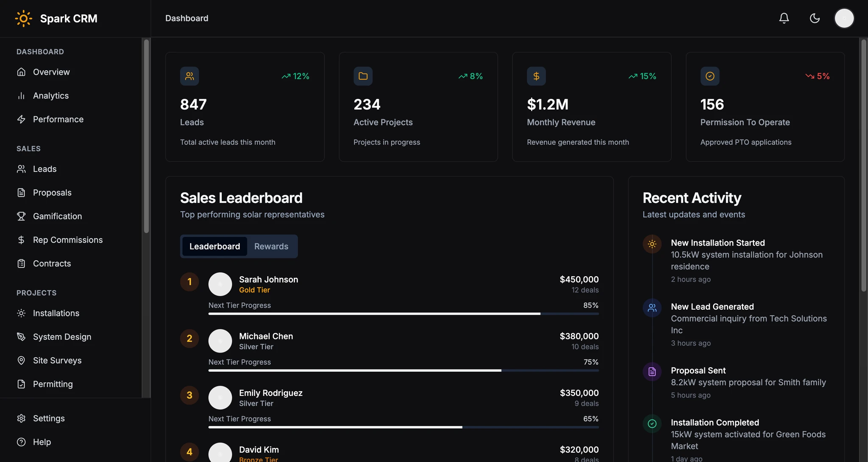Open the Settings page
Image resolution: width=868 pixels, height=462 pixels.
(x=49, y=418)
